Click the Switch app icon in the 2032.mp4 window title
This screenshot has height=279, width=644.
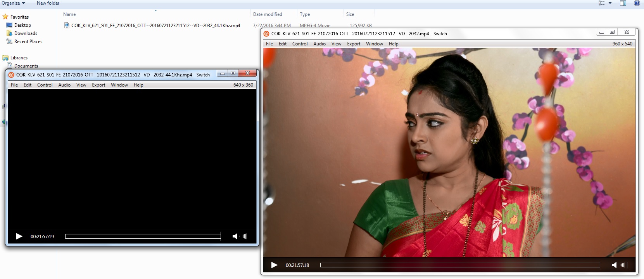click(x=266, y=34)
